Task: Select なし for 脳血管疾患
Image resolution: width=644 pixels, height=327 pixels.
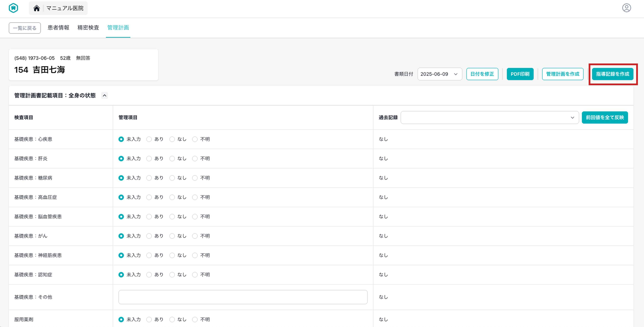Action: tap(172, 217)
